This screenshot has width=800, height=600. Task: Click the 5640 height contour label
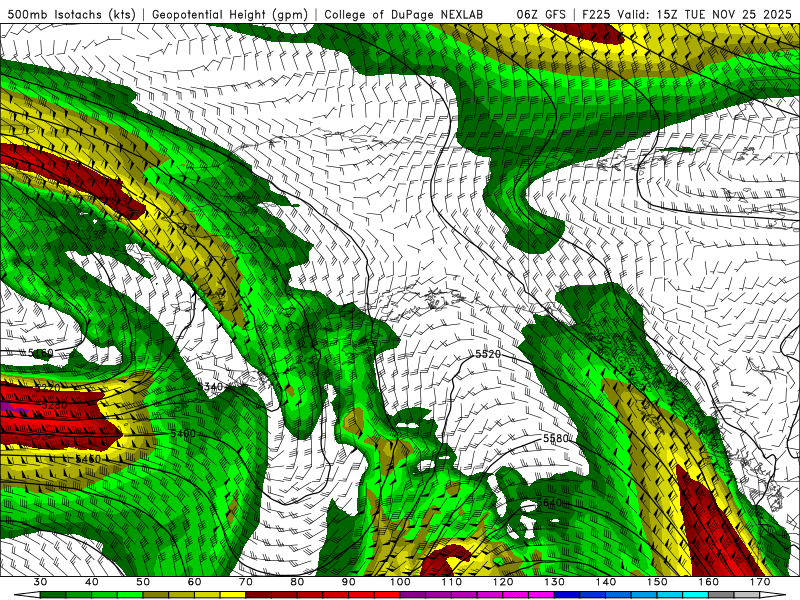tap(549, 503)
